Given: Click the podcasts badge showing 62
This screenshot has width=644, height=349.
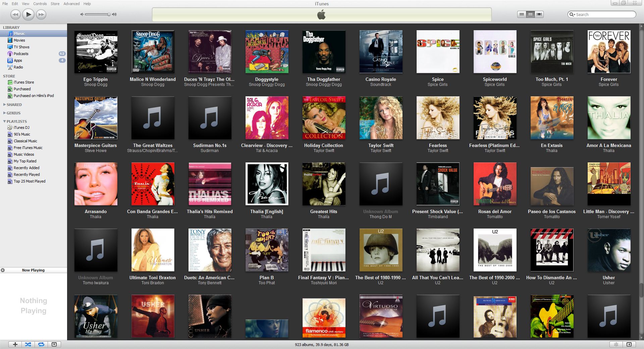Looking at the screenshot, I should tap(62, 54).
